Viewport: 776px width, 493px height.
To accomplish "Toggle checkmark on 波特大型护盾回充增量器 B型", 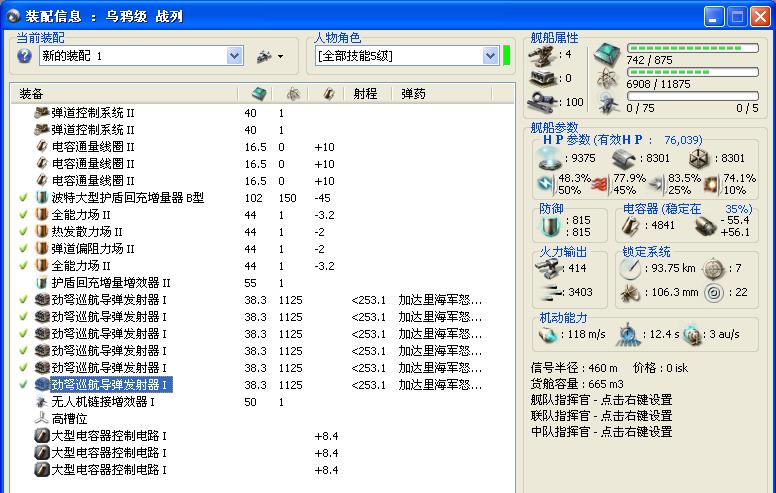I will point(23,198).
